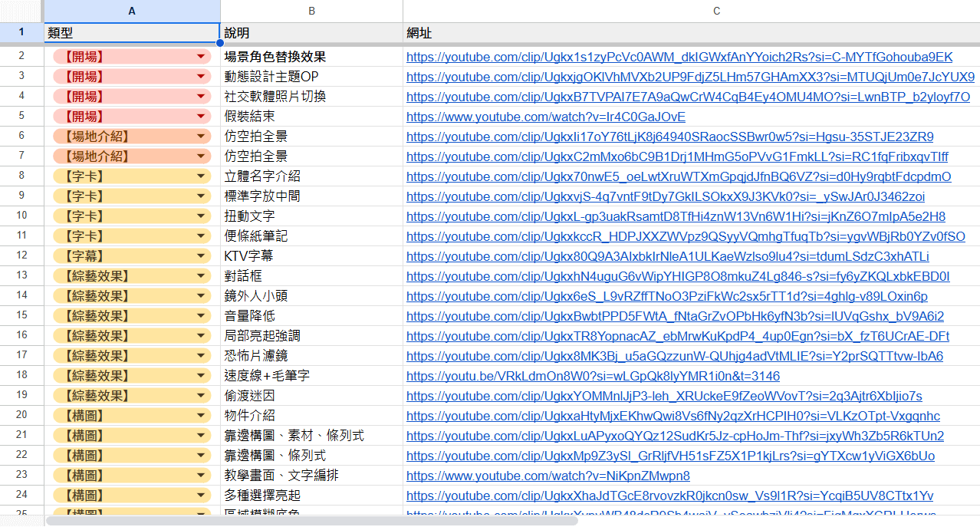Screen dimensions: 980x527
Task: Click the 【字卡】 dropdown arrow in row 9
Action: coord(202,196)
